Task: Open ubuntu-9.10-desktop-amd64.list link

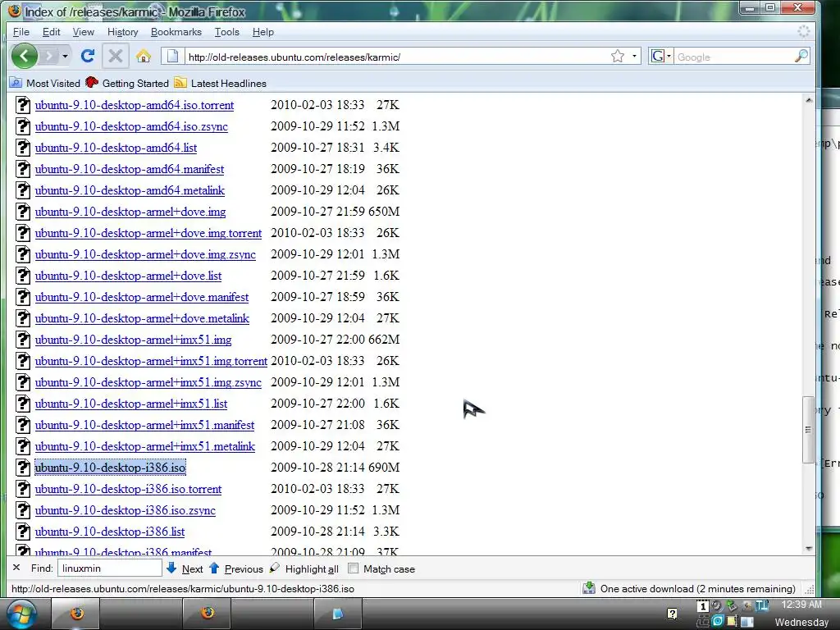Action: (x=116, y=148)
